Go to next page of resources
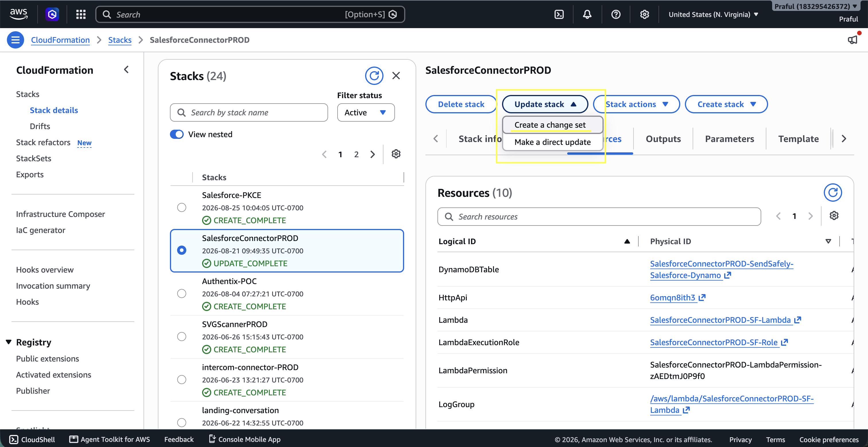 point(810,216)
